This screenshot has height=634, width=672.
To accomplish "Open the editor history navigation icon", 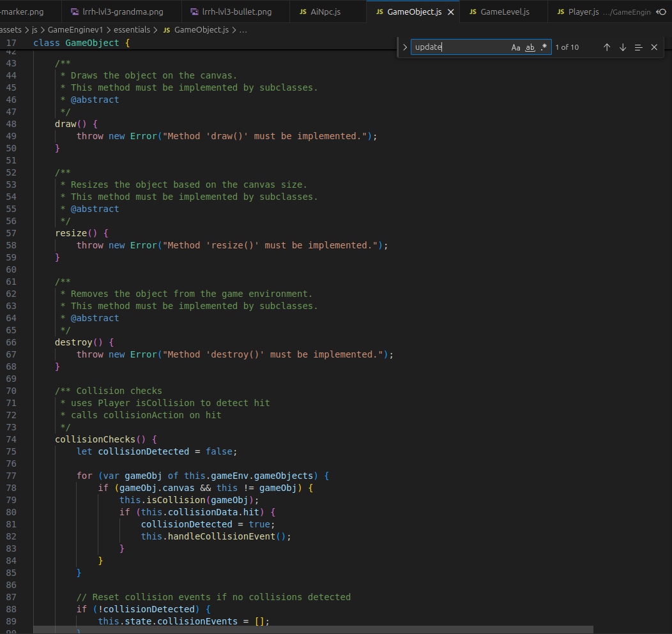I will 661,11.
